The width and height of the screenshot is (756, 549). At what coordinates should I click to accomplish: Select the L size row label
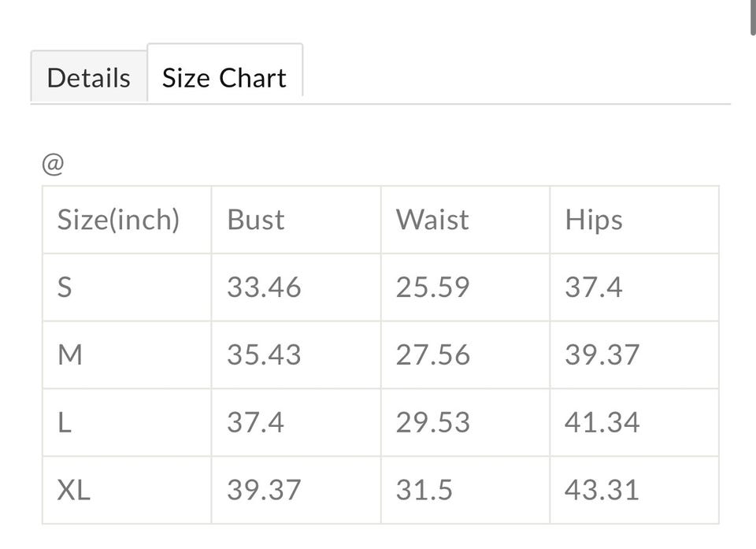65,423
